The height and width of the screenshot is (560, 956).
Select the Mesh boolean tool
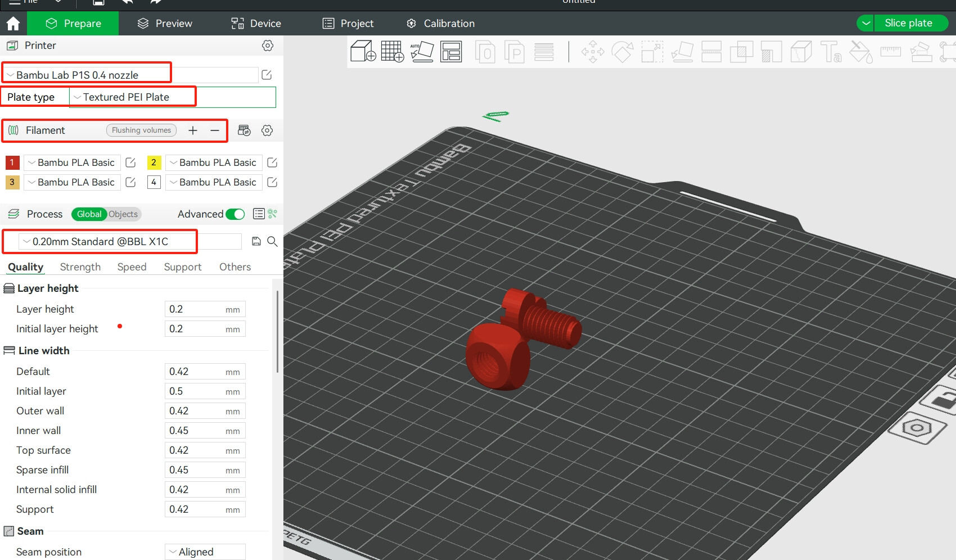741,52
